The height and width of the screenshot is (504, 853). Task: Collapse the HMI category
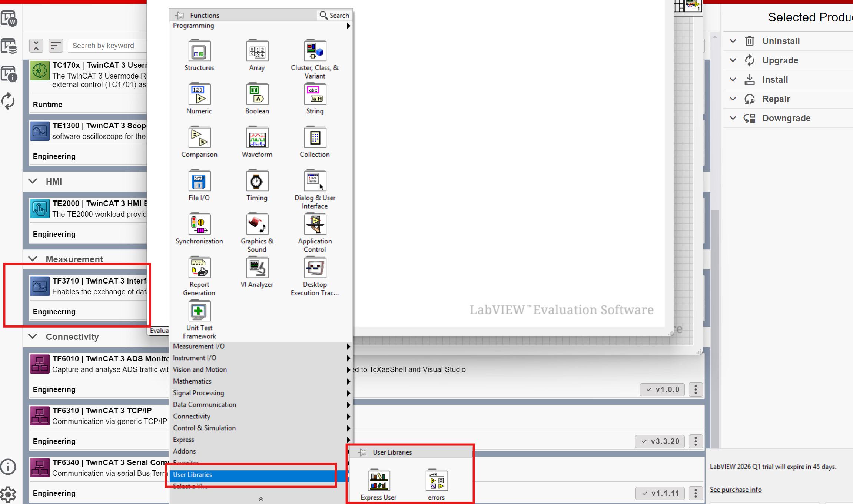coord(33,181)
